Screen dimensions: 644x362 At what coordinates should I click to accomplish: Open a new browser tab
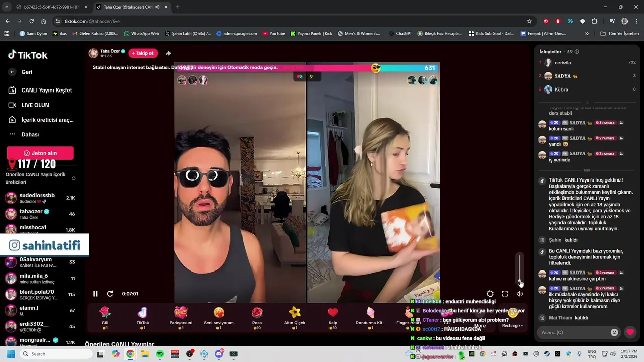178,7
